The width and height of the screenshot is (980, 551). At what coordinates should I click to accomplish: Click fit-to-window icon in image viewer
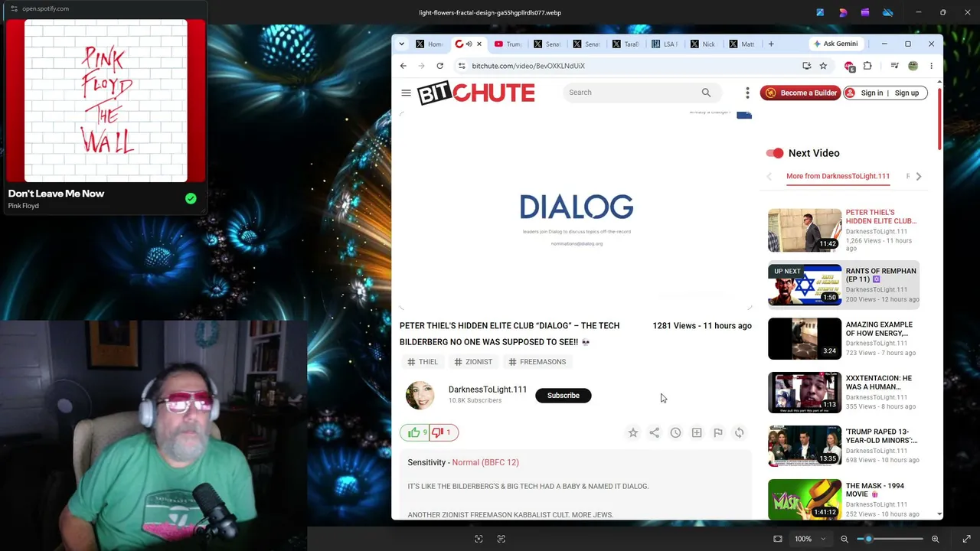pyautogui.click(x=778, y=539)
